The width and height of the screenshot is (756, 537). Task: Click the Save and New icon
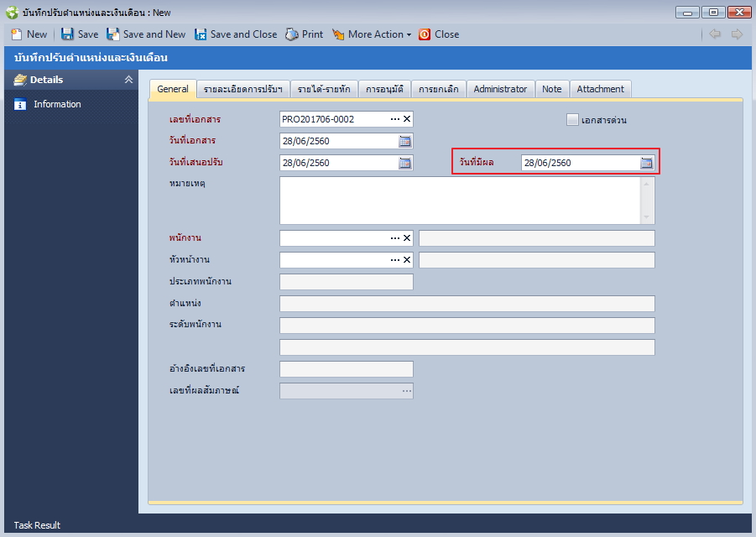click(x=112, y=34)
